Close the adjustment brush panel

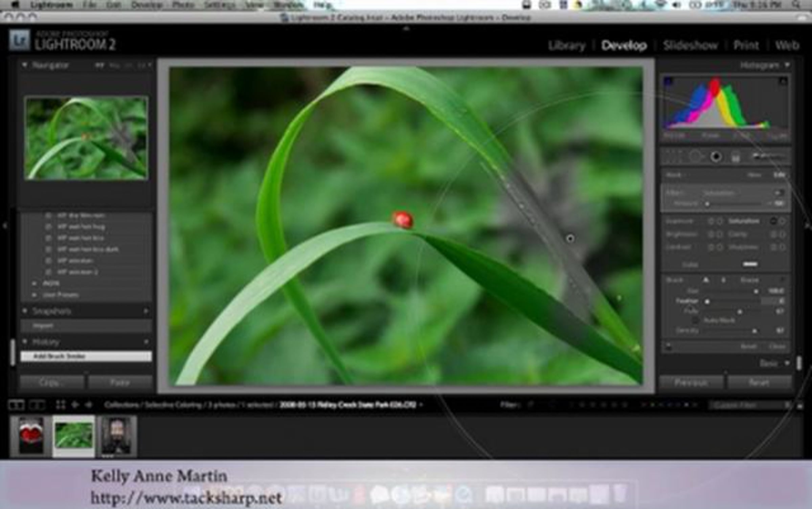click(x=777, y=346)
